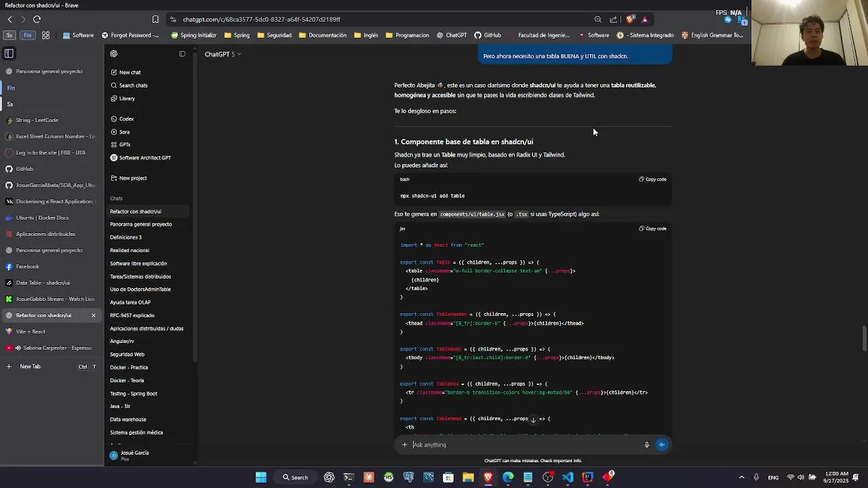
Task: Switch to tab 'Vite + React'
Action: [x=51, y=331]
